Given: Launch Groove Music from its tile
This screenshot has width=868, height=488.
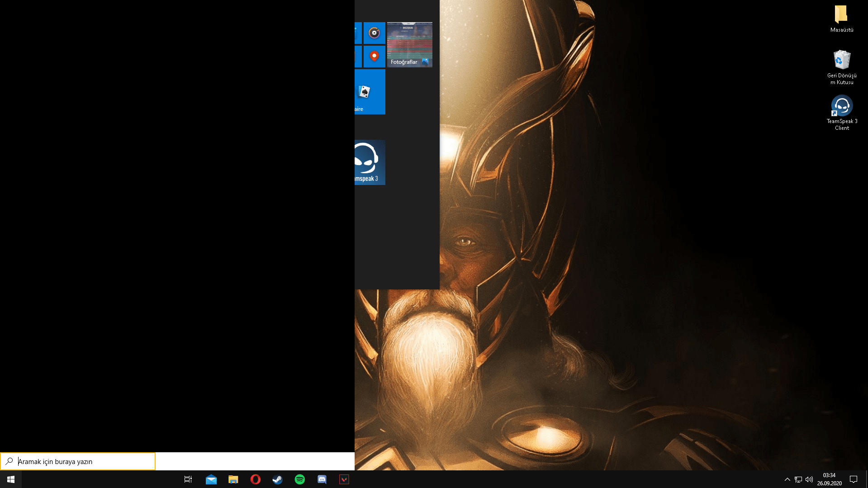Looking at the screenshot, I should point(374,33).
